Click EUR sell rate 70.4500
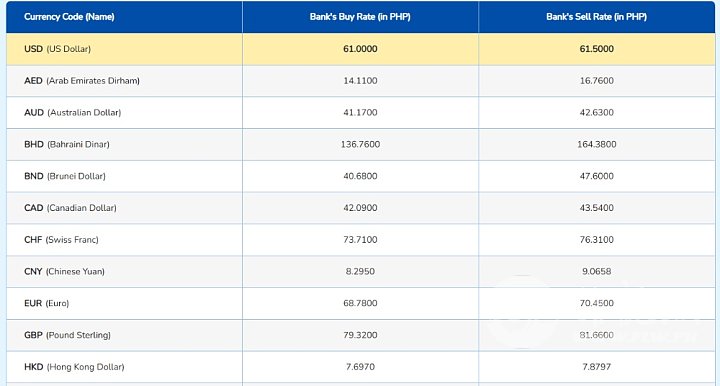 [596, 303]
